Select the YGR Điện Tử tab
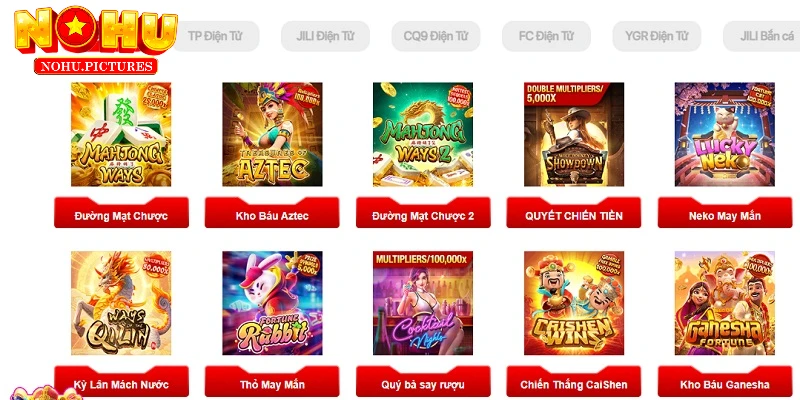Image resolution: width=800 pixels, height=400 pixels. (657, 36)
